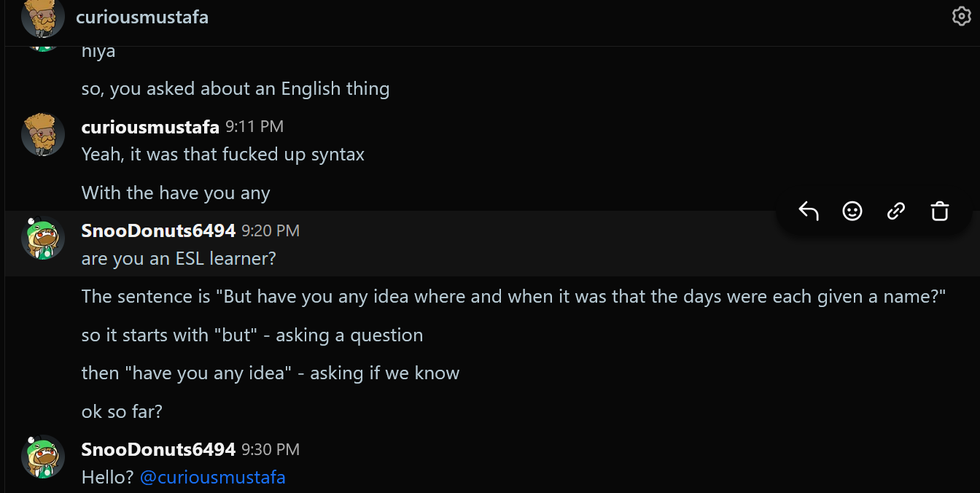This screenshot has height=493, width=980.
Task: Open curiousmustafa's avatar beside the 9:11 PM message
Action: pyautogui.click(x=43, y=134)
